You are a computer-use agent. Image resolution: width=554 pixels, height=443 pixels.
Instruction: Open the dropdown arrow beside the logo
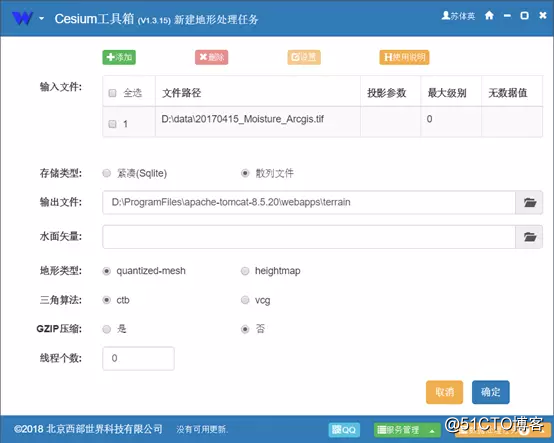click(x=41, y=18)
